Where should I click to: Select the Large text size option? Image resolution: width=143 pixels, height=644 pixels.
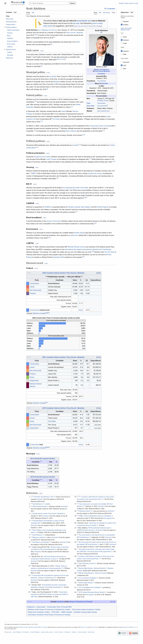tap(122, 43)
